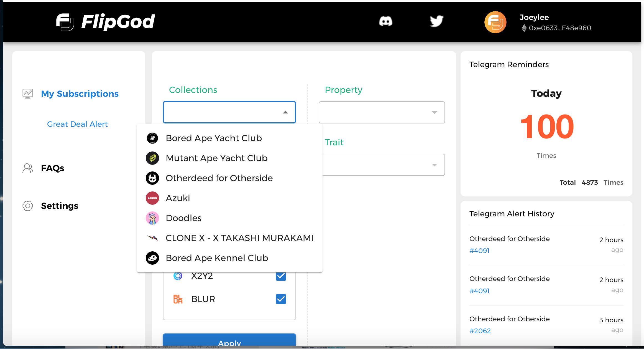644x349 pixels.
Task: Click Telegram Reminders heading
Action: (x=509, y=64)
